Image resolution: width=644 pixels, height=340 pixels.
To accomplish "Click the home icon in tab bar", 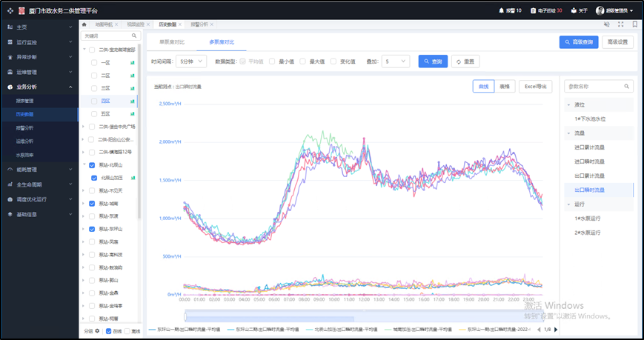I will point(84,24).
